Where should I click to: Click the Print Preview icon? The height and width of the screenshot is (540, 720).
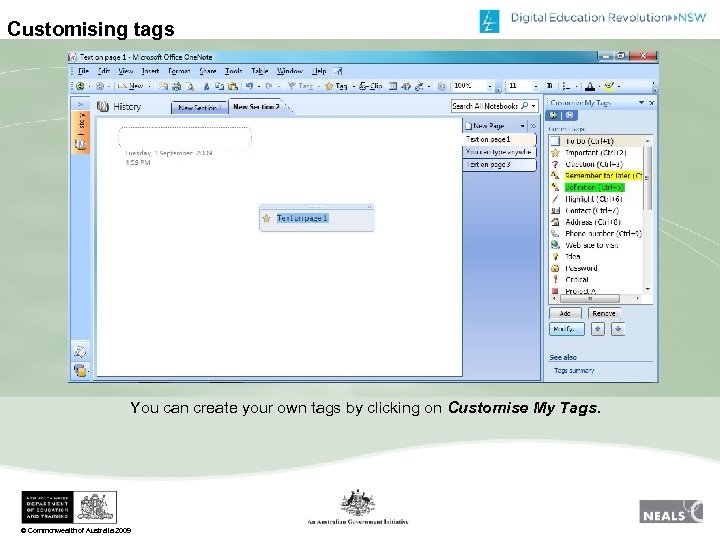189,86
